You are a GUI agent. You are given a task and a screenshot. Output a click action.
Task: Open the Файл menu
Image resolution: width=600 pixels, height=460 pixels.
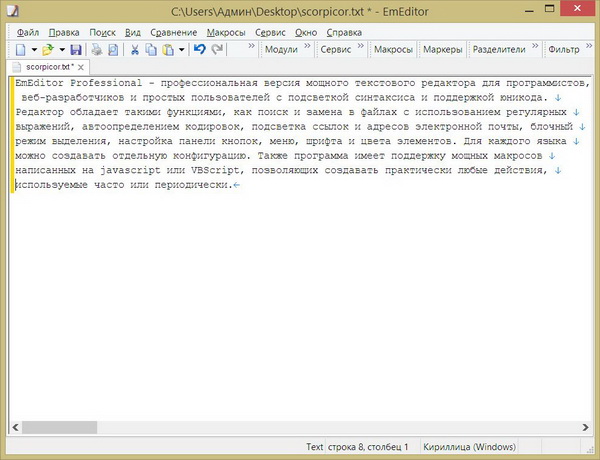(x=28, y=31)
